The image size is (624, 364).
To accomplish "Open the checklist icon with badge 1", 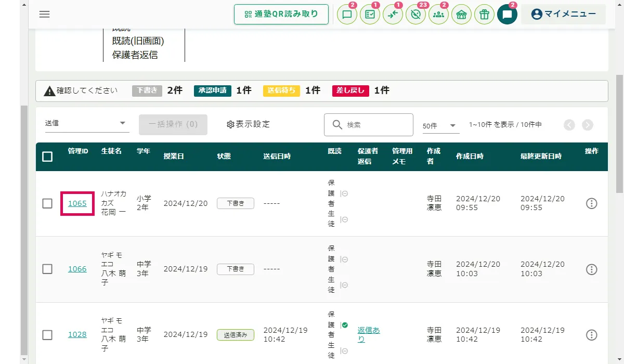I will 370,15.
